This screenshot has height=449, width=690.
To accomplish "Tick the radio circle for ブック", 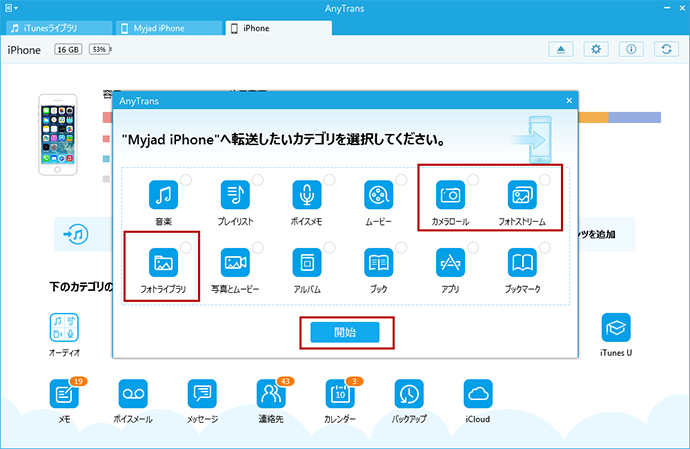I will tap(401, 248).
